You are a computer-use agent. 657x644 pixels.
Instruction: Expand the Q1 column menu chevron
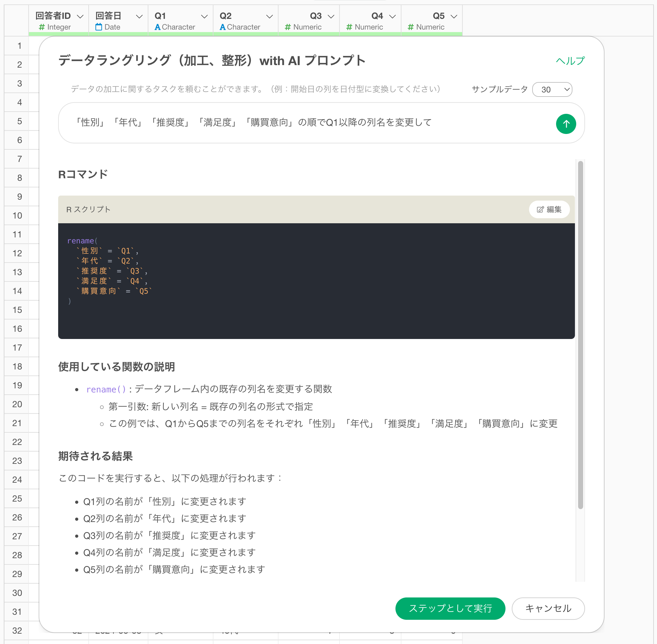tap(204, 16)
